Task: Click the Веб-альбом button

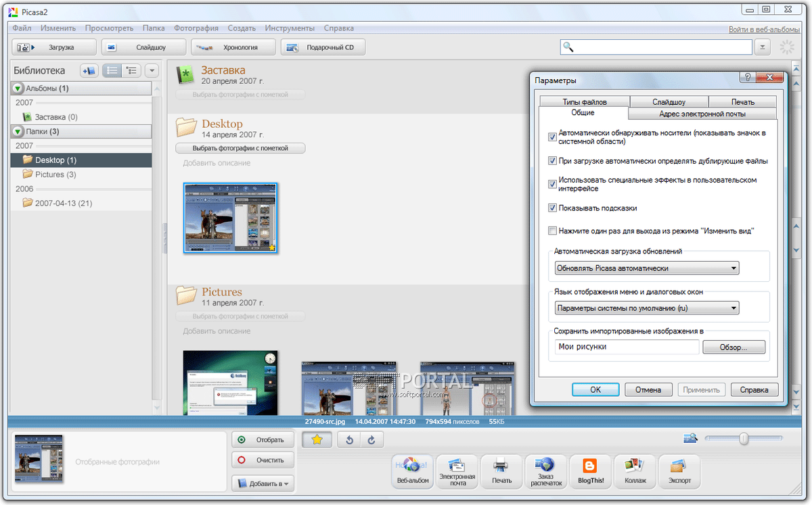Action: coord(412,472)
